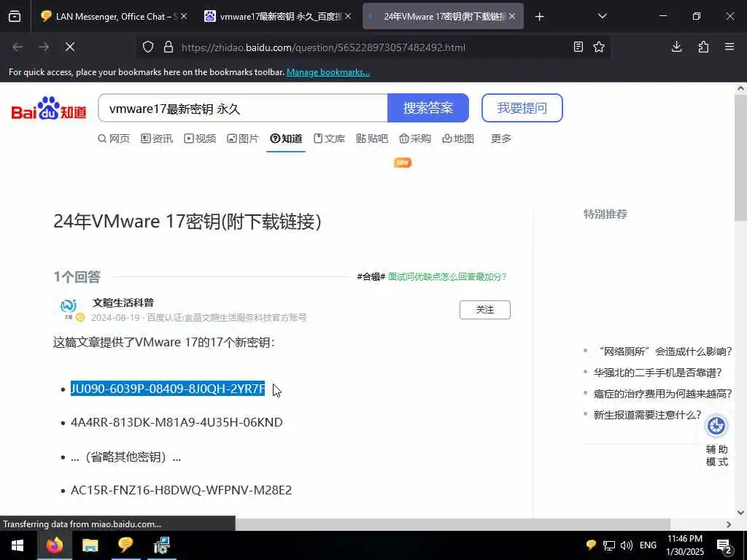Select the 知道 category tab

[286, 139]
